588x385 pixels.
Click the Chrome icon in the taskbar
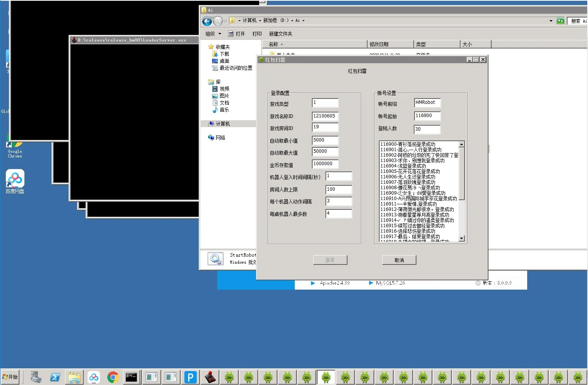[x=113, y=377]
